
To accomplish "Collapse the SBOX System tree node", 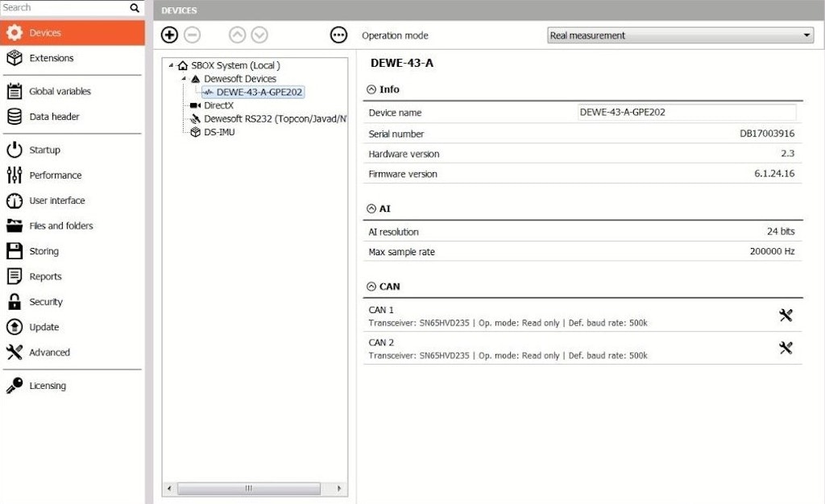I will [171, 66].
